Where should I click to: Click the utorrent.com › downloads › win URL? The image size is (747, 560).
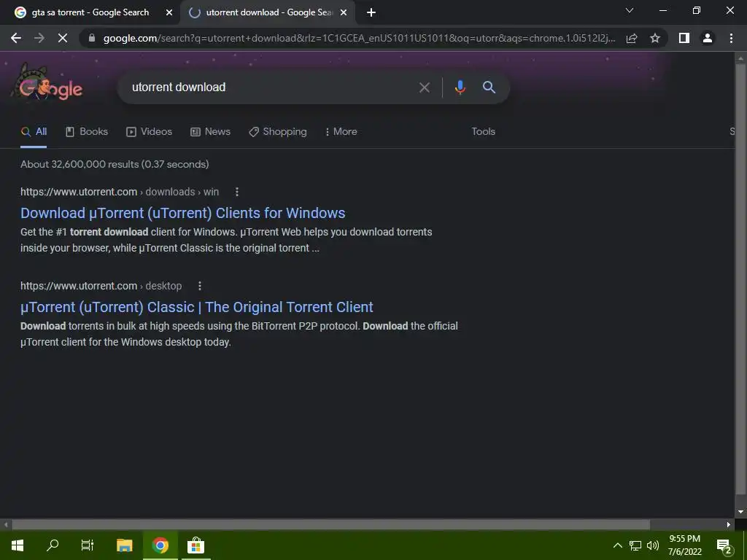[120, 192]
